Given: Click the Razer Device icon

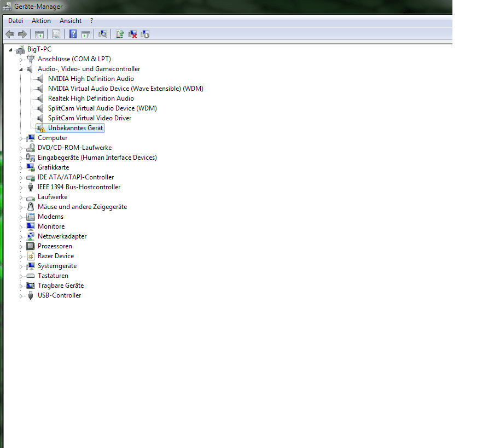Looking at the screenshot, I should point(31,256).
